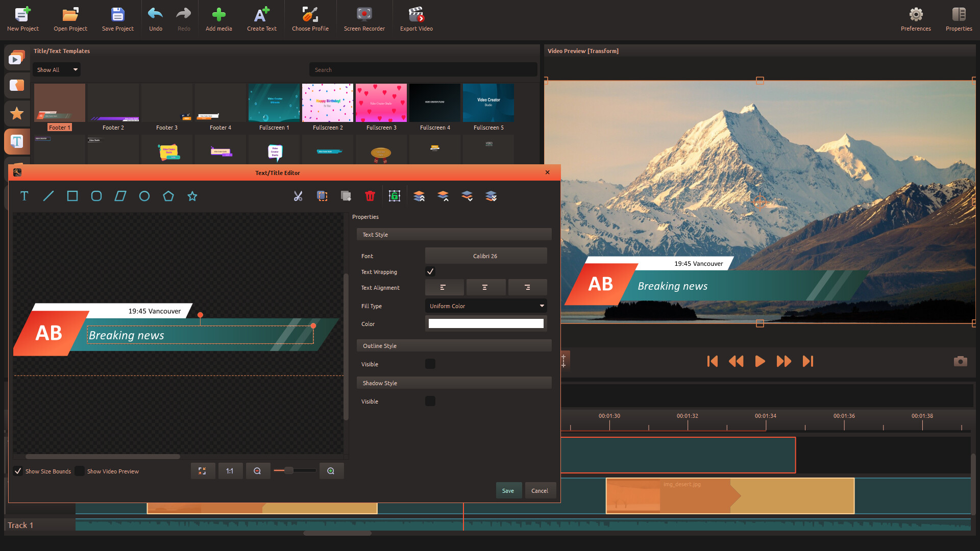Image resolution: width=980 pixels, height=551 pixels.
Task: Enable Show Video Preview checkbox
Action: point(80,471)
